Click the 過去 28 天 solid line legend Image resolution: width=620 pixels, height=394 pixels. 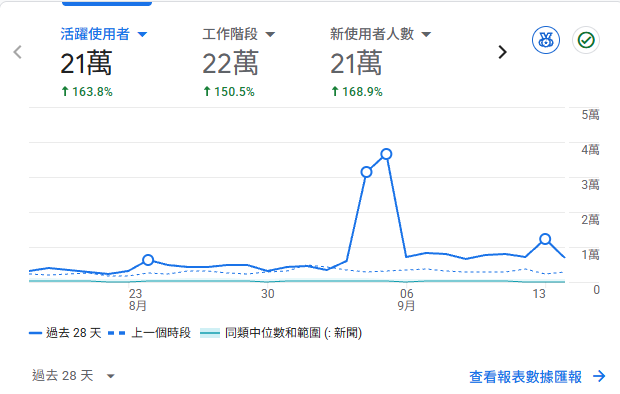point(65,333)
